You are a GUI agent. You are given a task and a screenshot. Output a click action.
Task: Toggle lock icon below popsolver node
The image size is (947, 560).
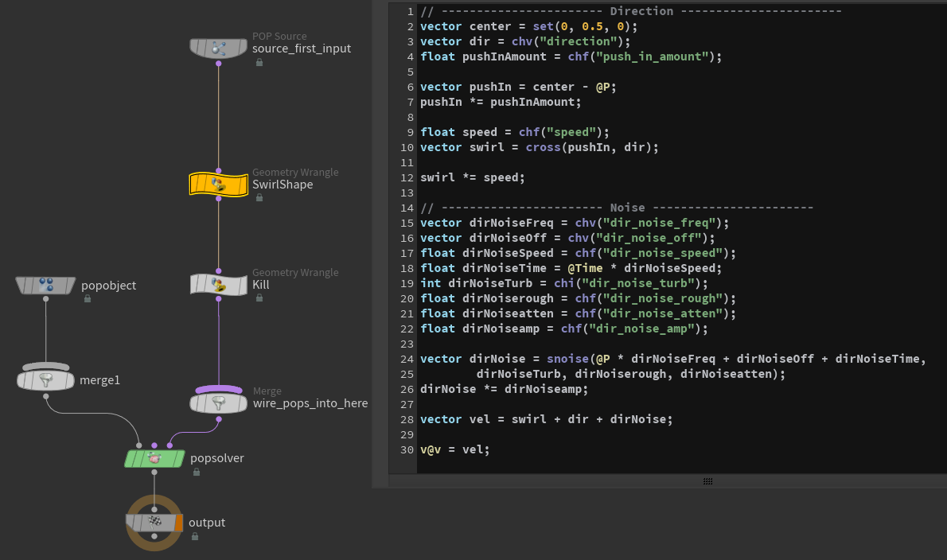coord(196,472)
